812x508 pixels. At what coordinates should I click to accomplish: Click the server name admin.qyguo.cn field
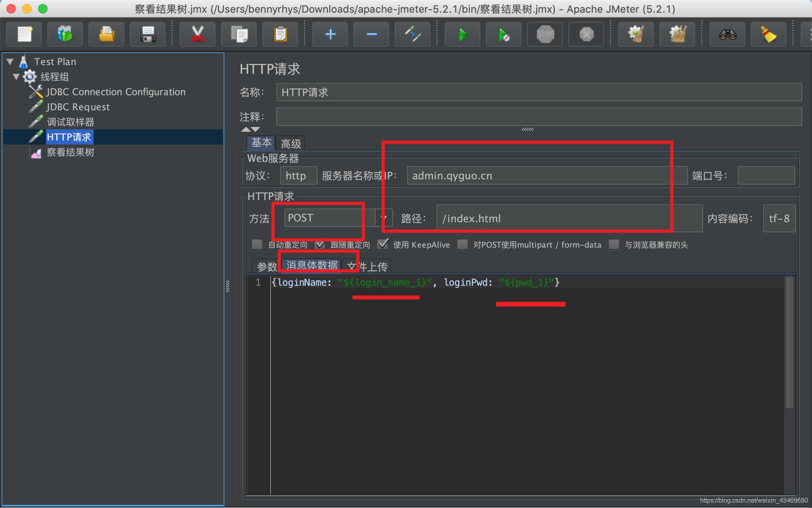[547, 175]
